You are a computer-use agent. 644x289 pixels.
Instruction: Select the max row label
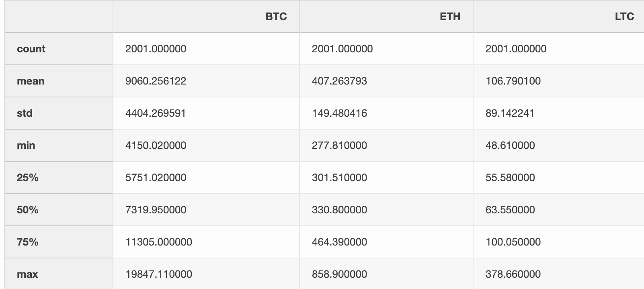click(27, 274)
